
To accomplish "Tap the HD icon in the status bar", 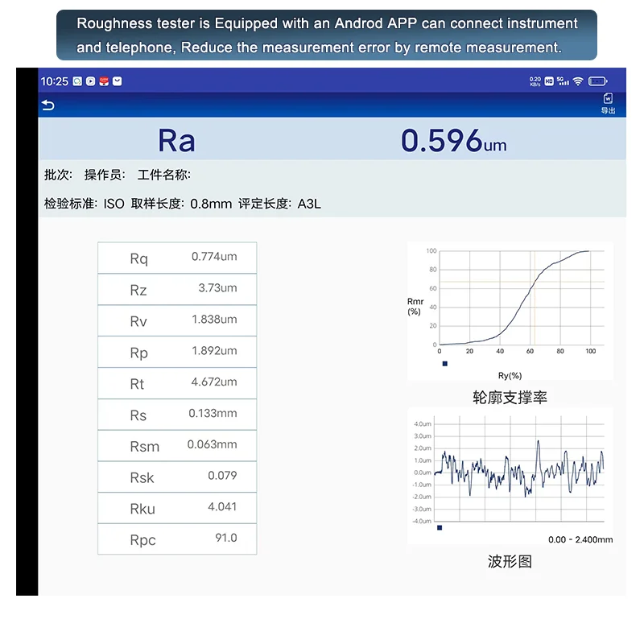I will 551,80.
